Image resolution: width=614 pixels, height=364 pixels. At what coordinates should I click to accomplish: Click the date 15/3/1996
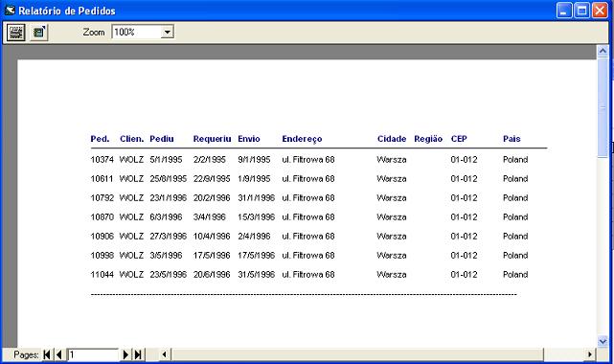click(256, 217)
